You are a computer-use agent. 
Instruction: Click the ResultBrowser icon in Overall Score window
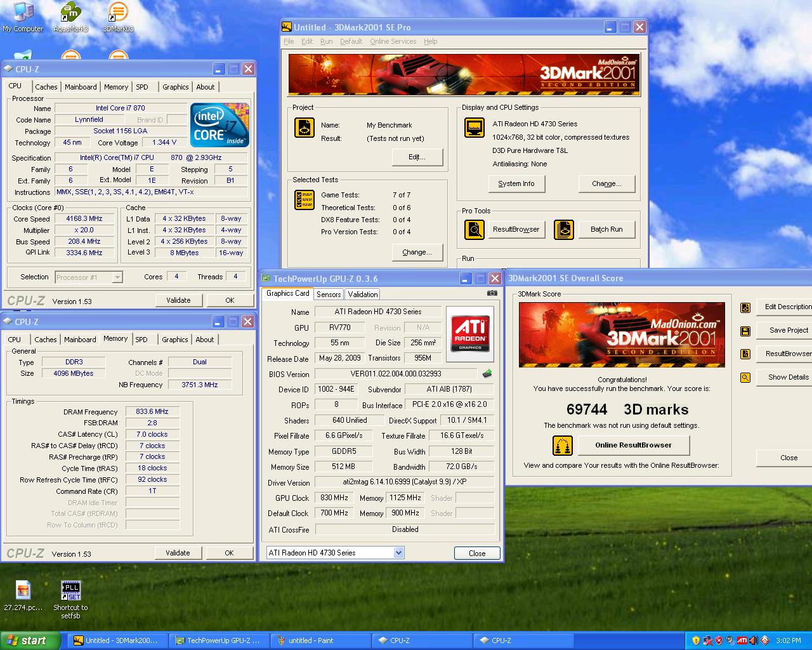[745, 354]
